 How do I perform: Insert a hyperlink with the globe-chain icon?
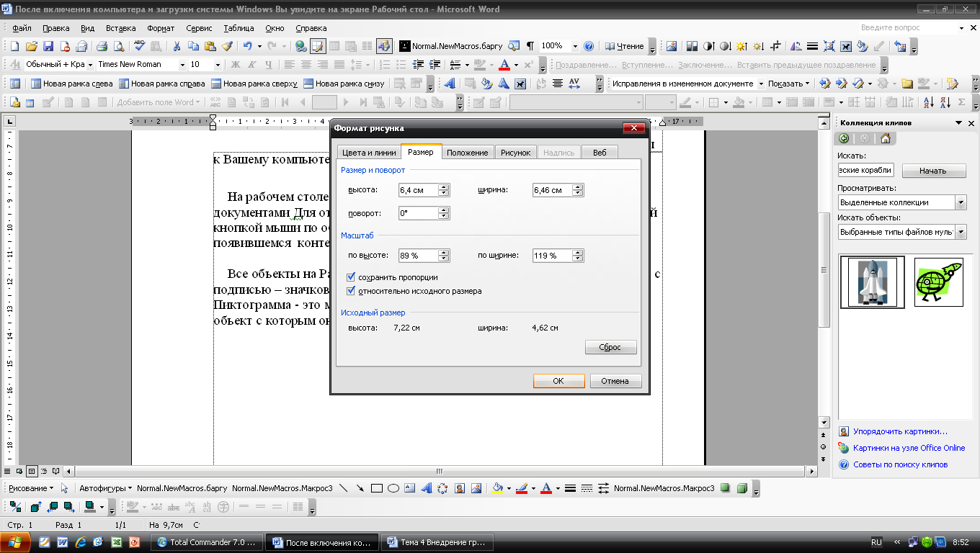coord(301,46)
